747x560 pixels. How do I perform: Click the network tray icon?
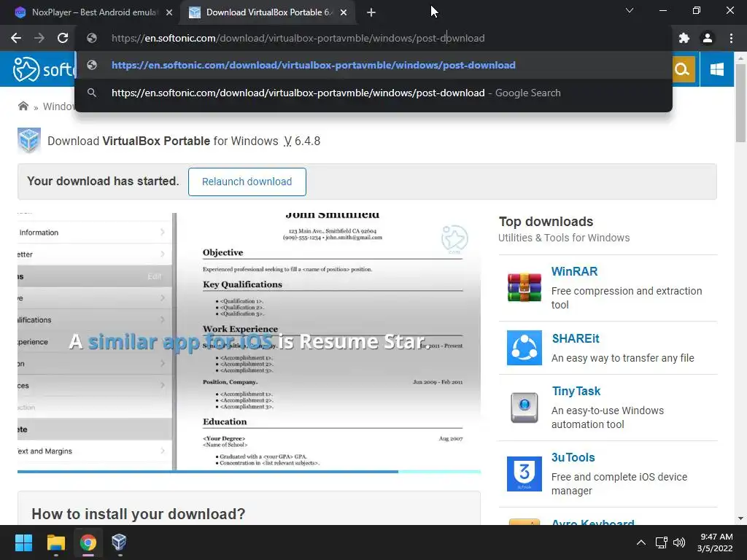click(661, 542)
